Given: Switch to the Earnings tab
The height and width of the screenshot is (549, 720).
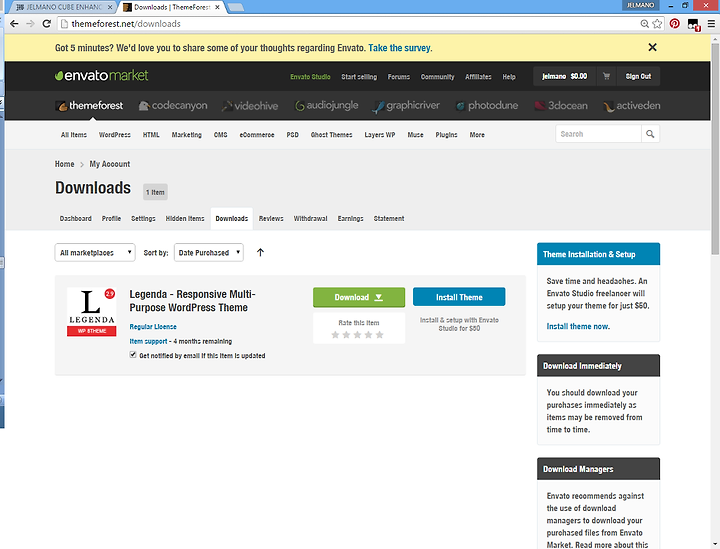Looking at the screenshot, I should pyautogui.click(x=350, y=218).
